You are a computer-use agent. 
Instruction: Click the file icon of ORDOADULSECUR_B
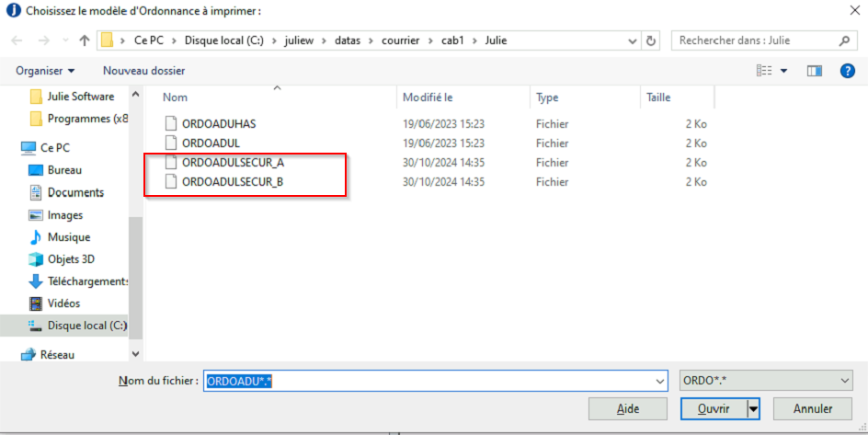point(171,181)
